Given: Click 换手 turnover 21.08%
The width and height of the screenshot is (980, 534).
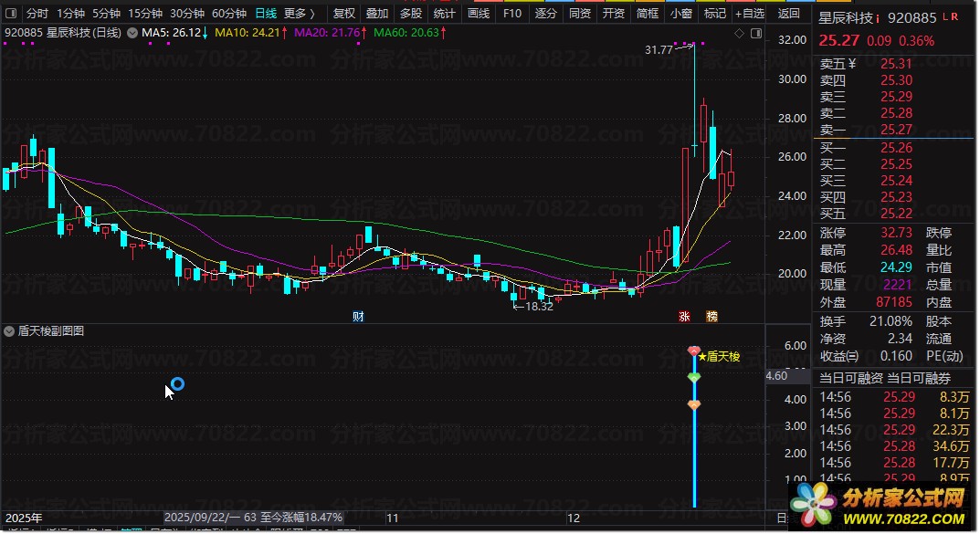Looking at the screenshot, I should click(x=890, y=321).
